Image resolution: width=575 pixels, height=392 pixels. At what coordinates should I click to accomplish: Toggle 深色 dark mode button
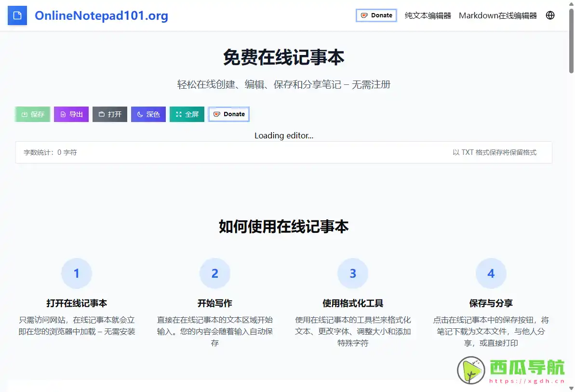coord(148,114)
